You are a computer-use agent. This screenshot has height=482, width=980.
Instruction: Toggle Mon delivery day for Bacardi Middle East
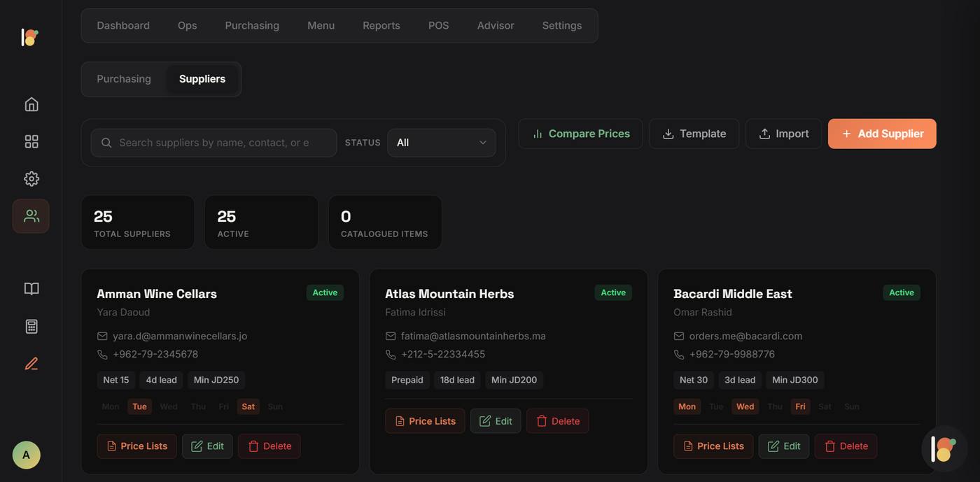click(x=687, y=406)
